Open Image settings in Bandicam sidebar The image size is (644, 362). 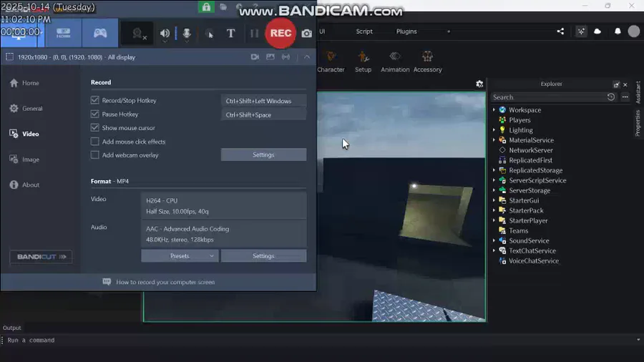24,160
